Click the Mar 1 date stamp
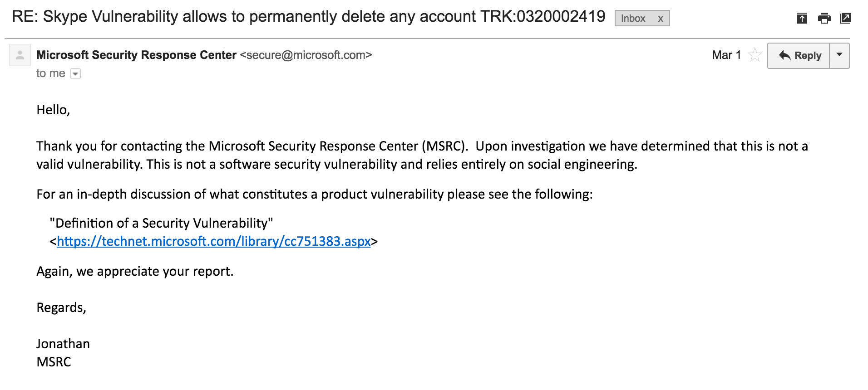The width and height of the screenshot is (868, 390). coord(726,55)
